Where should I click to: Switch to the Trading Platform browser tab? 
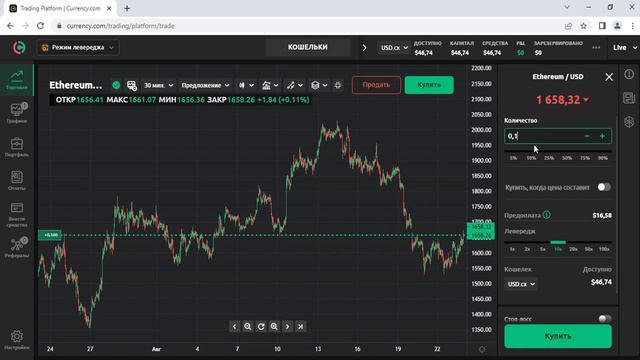click(60, 9)
